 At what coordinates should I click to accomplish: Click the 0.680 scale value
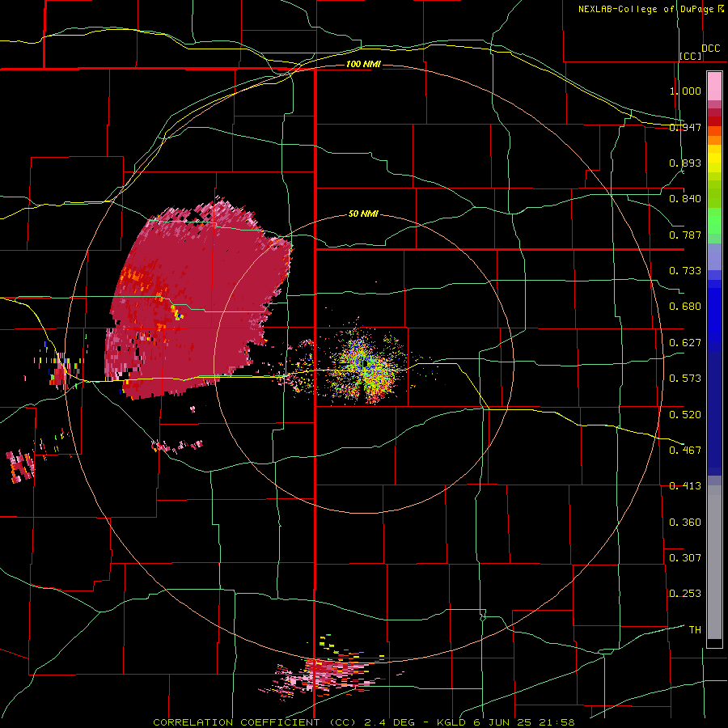[x=685, y=307]
